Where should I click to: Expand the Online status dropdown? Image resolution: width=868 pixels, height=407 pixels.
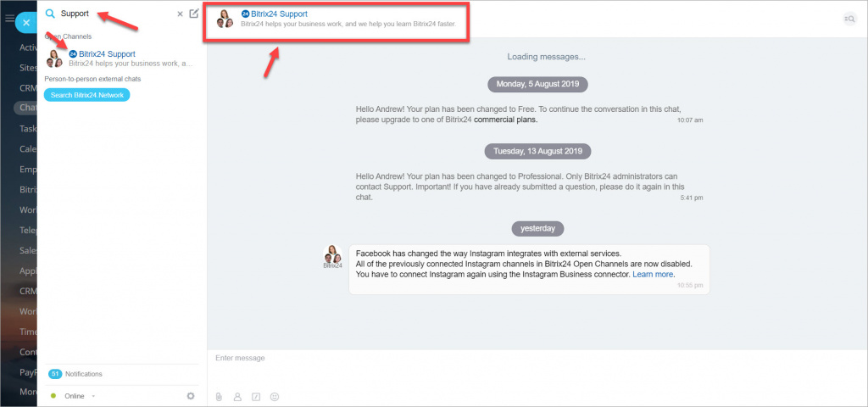81,396
